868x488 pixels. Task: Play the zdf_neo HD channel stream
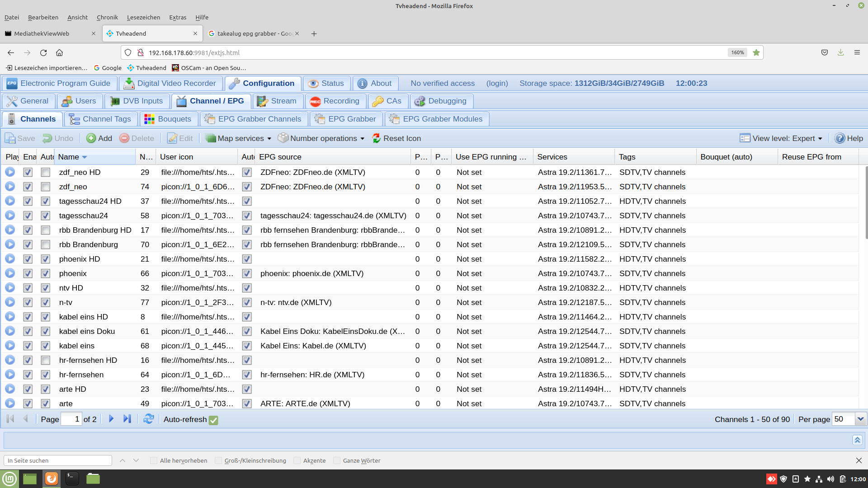click(x=10, y=172)
